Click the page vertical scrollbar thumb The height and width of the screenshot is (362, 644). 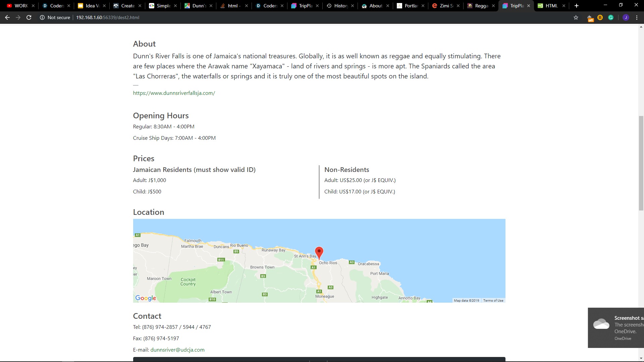point(641,163)
